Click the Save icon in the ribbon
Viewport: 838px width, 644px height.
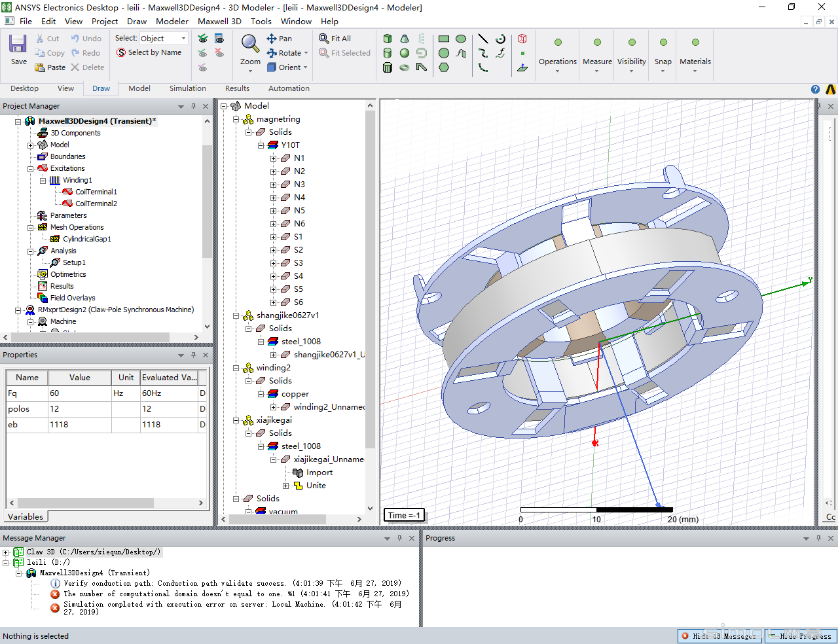18,44
